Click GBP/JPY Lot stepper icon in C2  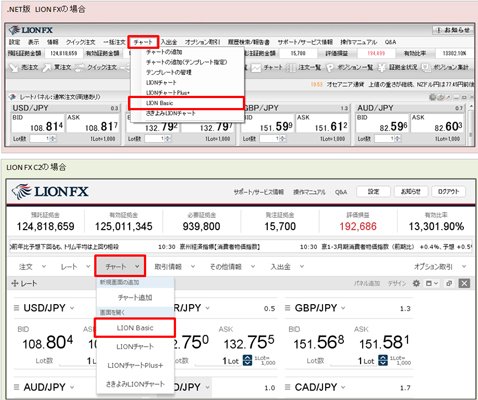[x=383, y=360]
